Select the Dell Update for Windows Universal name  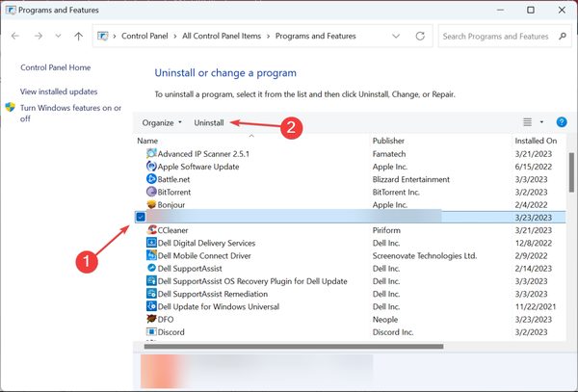(x=219, y=306)
